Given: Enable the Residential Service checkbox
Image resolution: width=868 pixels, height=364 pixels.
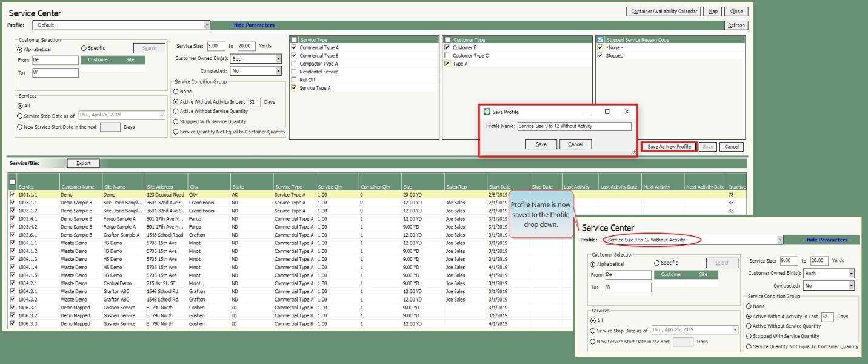Looking at the screenshot, I should 295,72.
